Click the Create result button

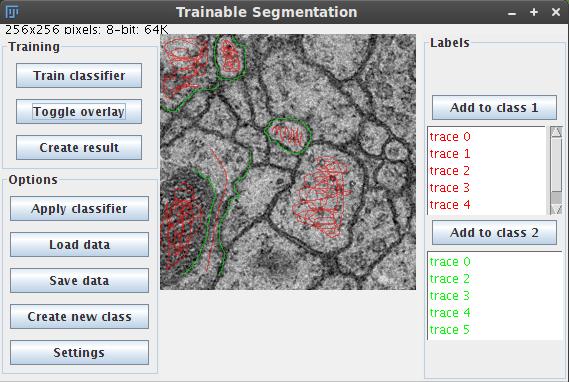(x=79, y=147)
